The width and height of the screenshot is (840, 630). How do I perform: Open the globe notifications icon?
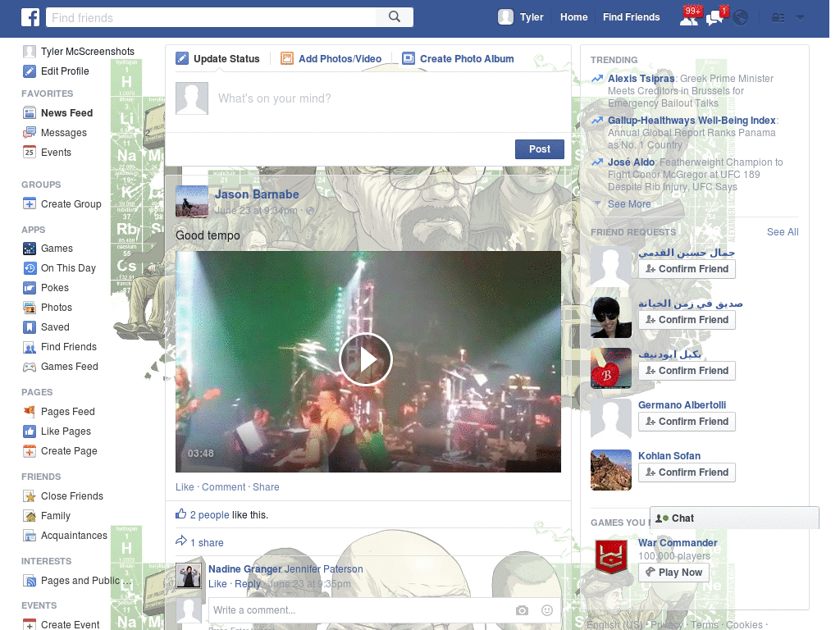point(741,18)
